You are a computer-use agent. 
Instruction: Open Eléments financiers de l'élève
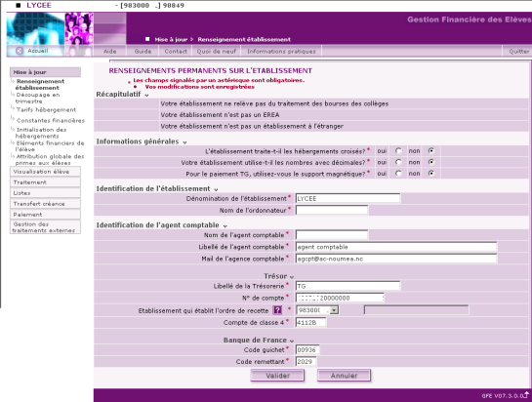[50, 146]
